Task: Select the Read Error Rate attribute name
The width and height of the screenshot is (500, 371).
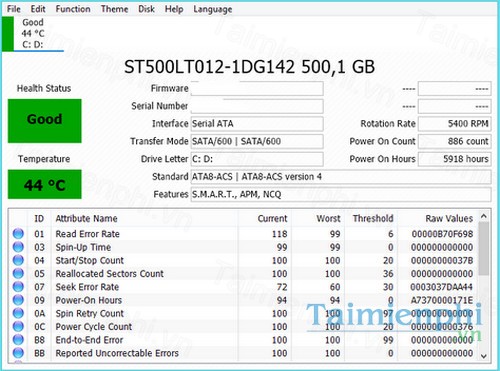Action: [87, 234]
